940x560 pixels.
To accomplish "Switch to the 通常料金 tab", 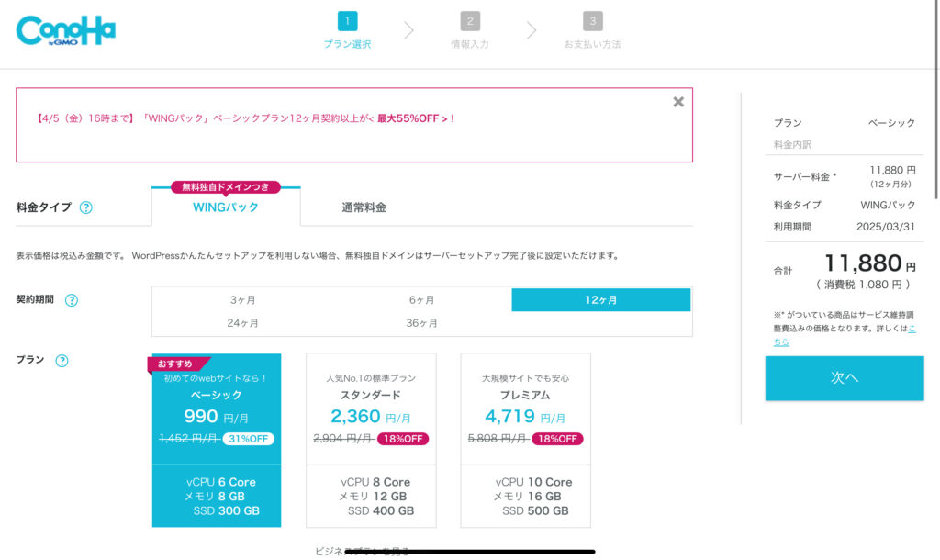I will [x=364, y=207].
